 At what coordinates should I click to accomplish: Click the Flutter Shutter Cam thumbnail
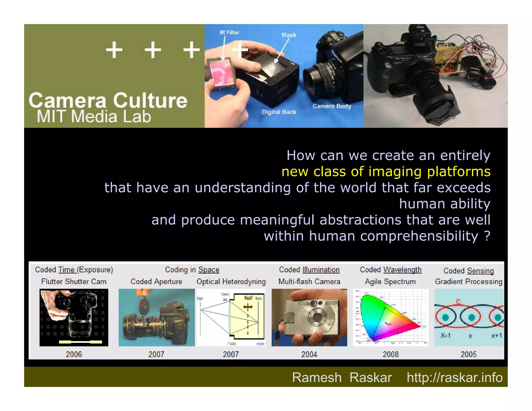coord(74,317)
